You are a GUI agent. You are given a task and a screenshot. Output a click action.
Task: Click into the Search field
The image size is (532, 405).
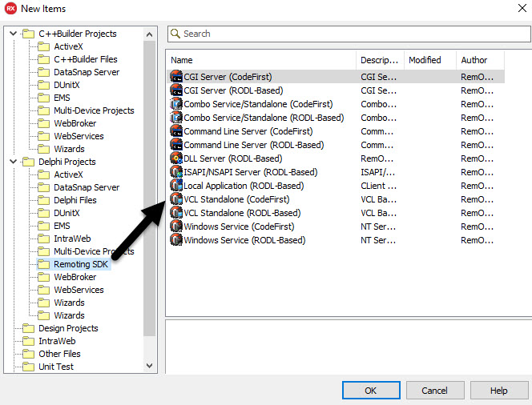click(349, 34)
